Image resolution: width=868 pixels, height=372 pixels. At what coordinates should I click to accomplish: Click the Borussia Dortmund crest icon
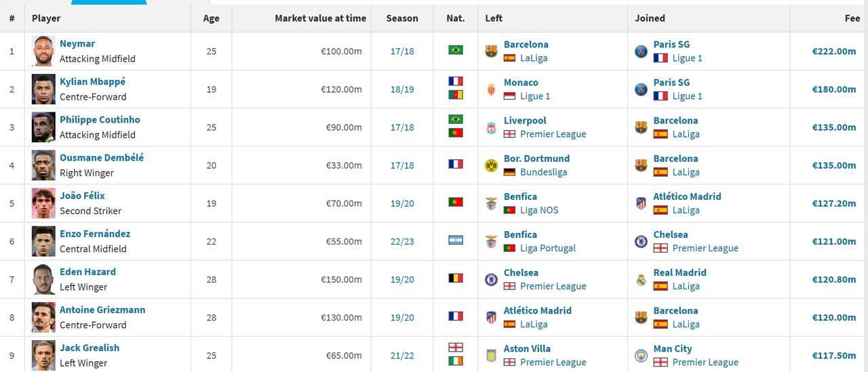point(491,165)
